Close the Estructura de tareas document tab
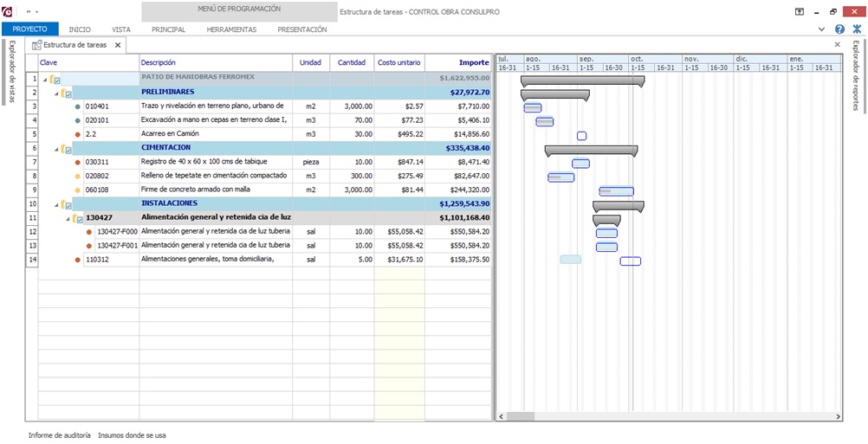Image resolution: width=868 pixels, height=444 pixels. pos(118,44)
